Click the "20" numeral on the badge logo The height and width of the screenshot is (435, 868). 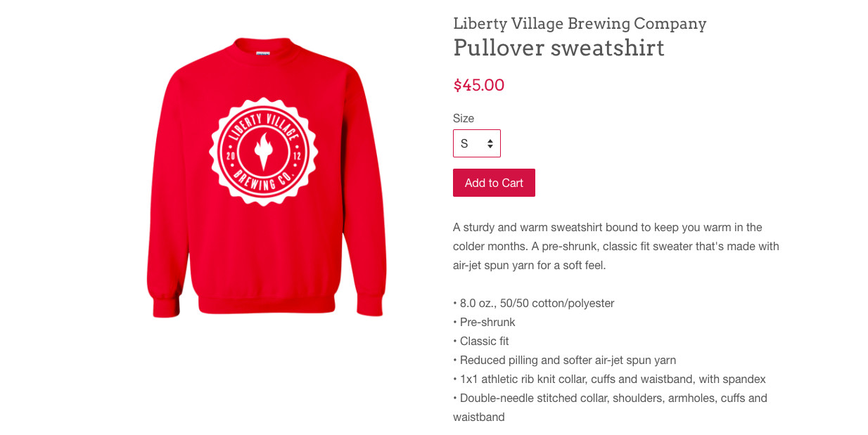pos(231,155)
